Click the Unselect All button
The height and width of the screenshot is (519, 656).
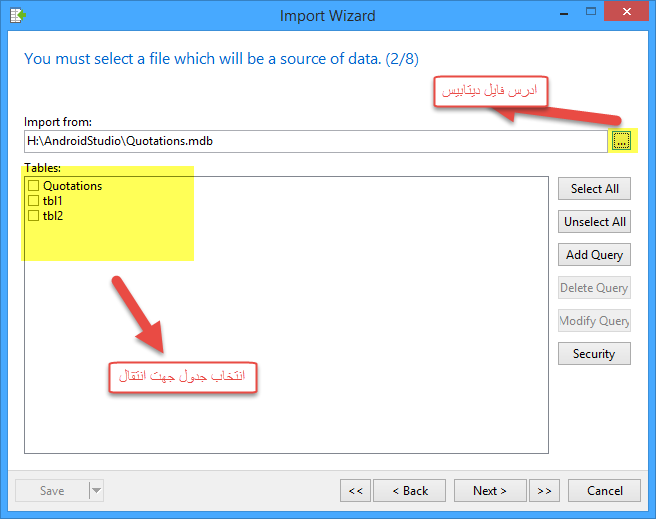pyautogui.click(x=594, y=222)
